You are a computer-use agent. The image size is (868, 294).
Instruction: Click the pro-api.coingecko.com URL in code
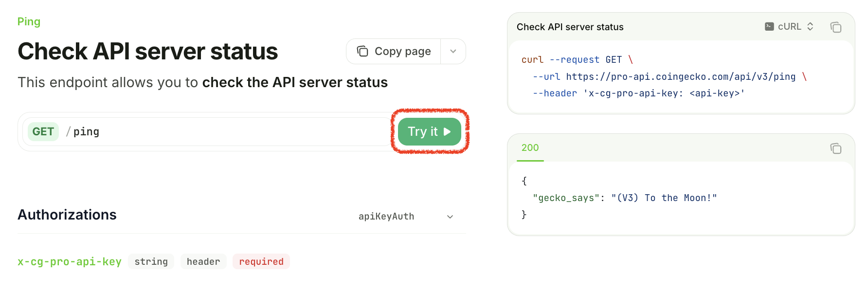tap(681, 76)
